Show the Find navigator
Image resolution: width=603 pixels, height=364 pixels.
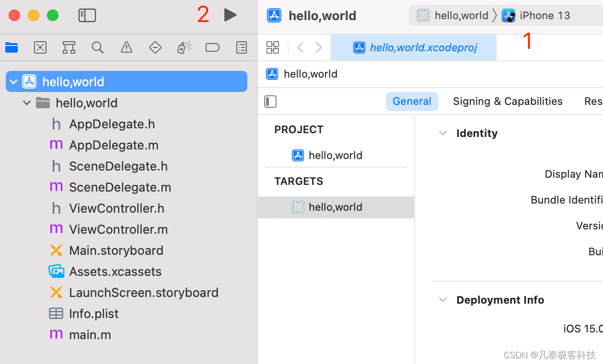(98, 47)
